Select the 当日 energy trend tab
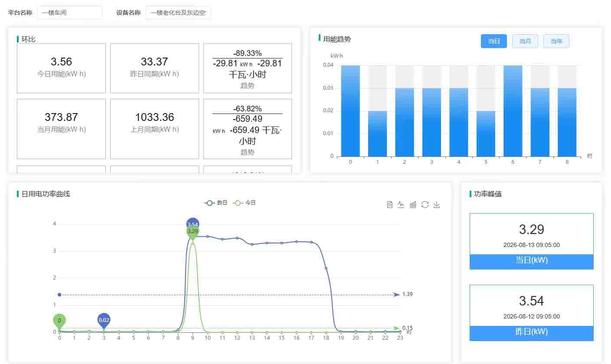The width and height of the screenshot is (611, 364). 494,41
